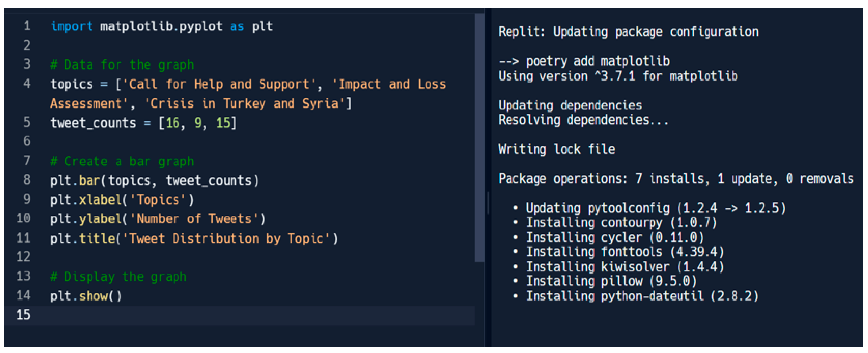Click line number 14 in gutter
This screenshot has width=868, height=353.
click(x=24, y=296)
